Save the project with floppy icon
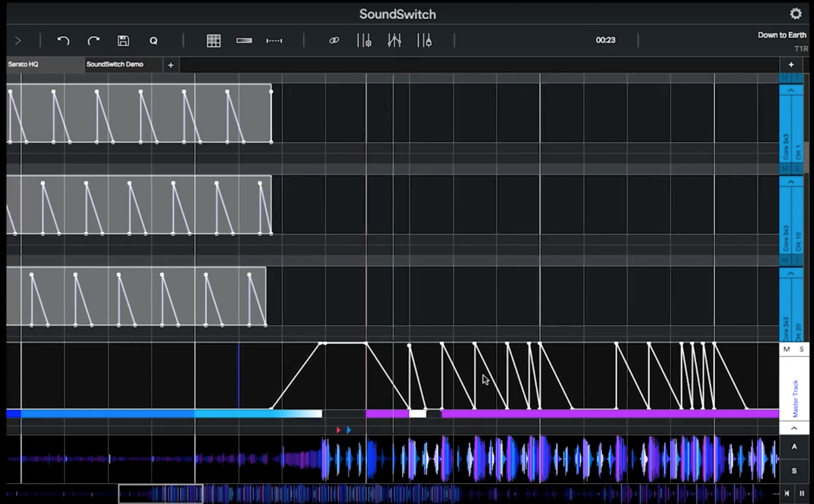 pos(123,41)
